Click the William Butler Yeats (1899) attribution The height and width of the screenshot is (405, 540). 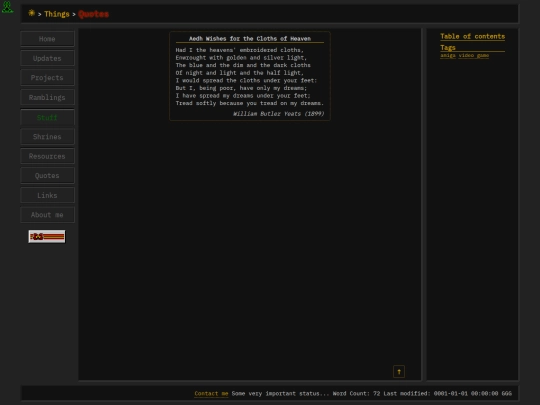(279, 114)
